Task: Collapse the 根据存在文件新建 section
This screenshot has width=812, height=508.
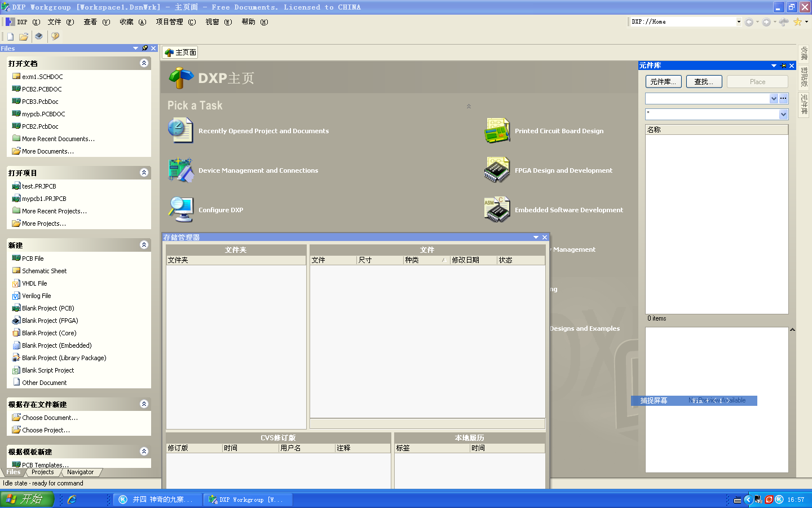Action: [x=144, y=404]
